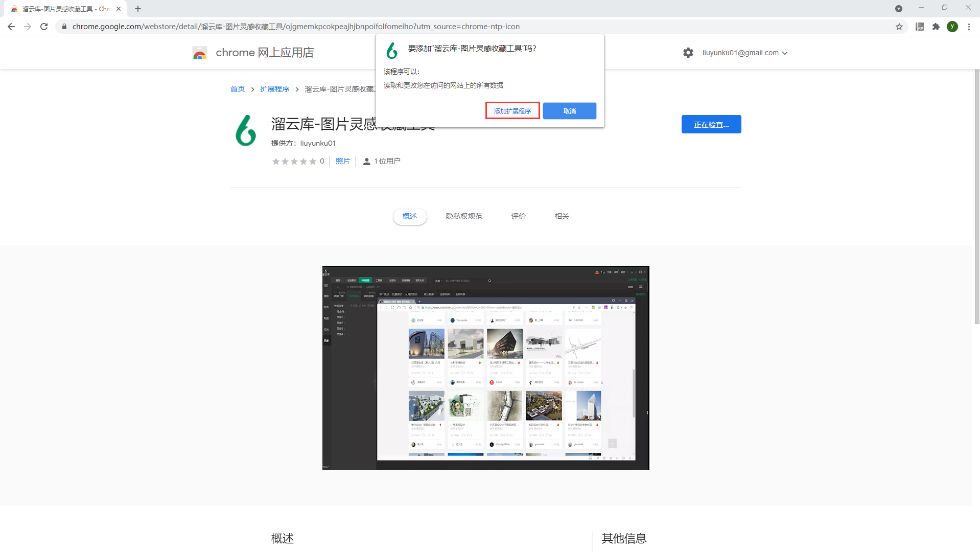The width and height of the screenshot is (980, 552).
Task: Reload the current page
Action: click(x=44, y=27)
